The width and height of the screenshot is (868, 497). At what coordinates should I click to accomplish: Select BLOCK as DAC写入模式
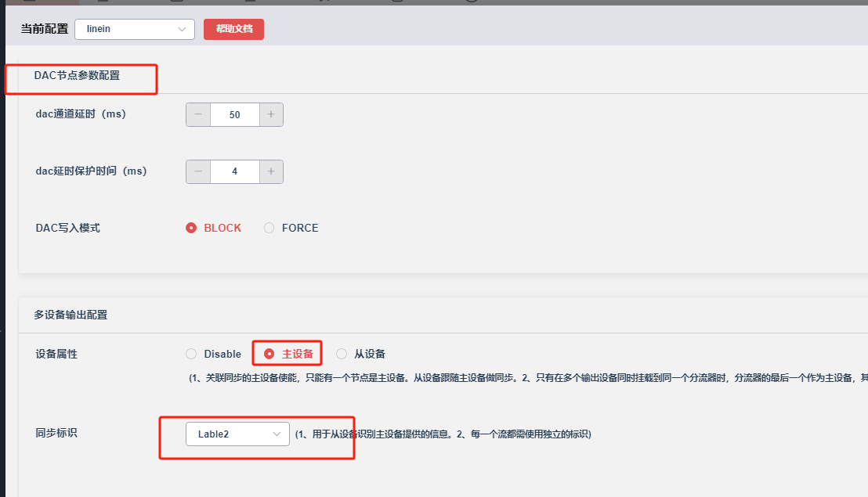click(x=214, y=228)
